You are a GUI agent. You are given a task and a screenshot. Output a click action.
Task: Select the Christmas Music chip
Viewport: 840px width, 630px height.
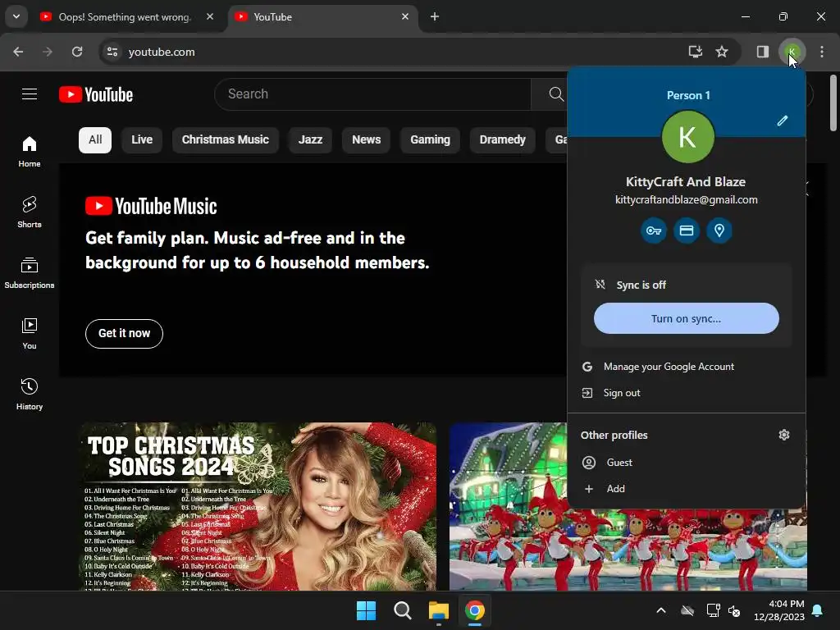coord(226,139)
